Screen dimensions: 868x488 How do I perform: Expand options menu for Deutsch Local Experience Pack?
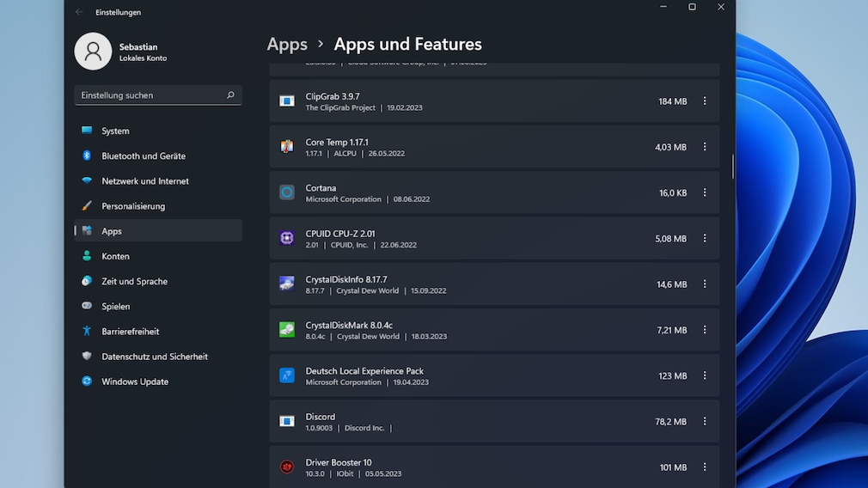[705, 375]
